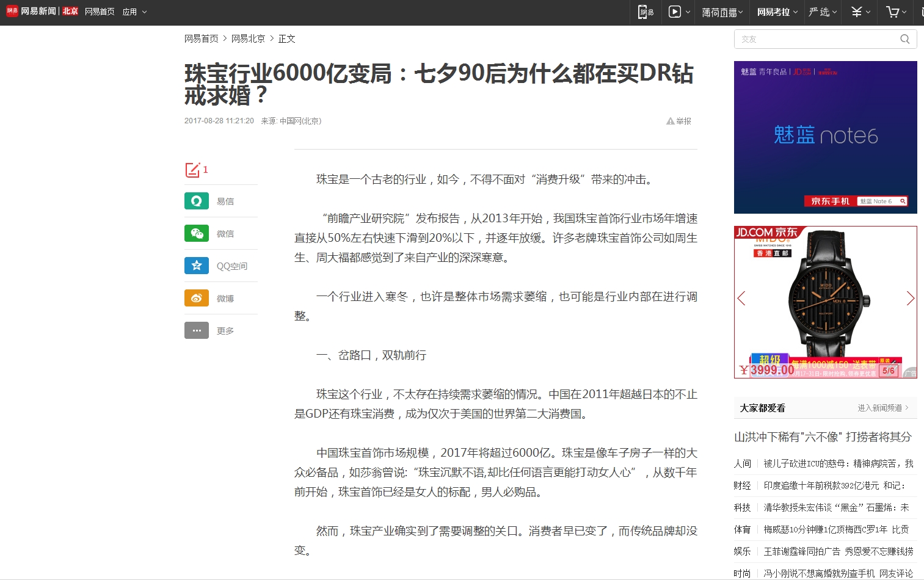Click 网易北京 breadcrumb link
The width and height of the screenshot is (924, 580).
tap(248, 38)
